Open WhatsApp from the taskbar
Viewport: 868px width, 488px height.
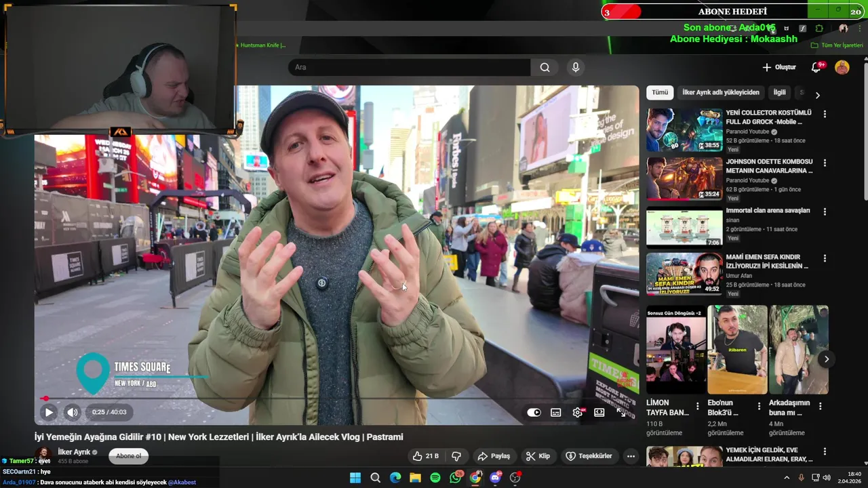(456, 478)
